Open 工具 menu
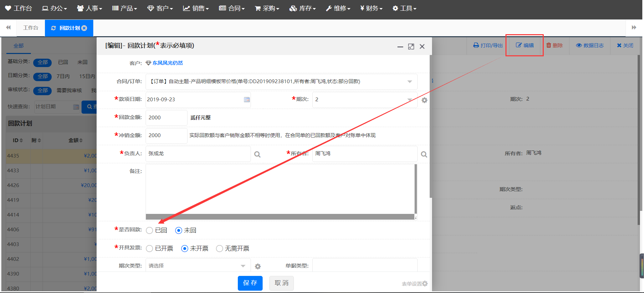This screenshot has height=293, width=644. pos(405,8)
